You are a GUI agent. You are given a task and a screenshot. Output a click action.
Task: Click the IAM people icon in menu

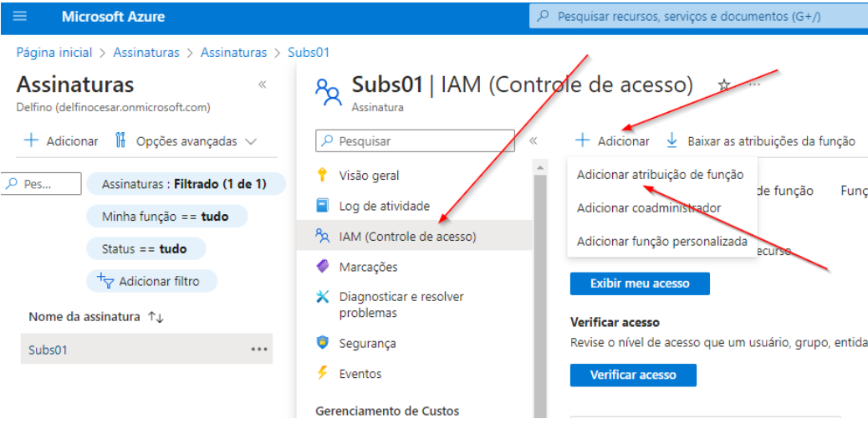click(322, 236)
